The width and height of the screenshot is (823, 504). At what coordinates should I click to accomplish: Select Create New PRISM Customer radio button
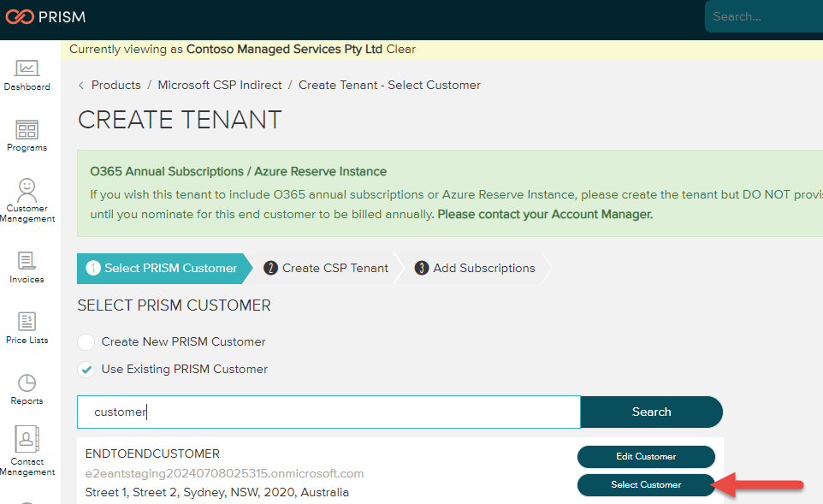click(86, 341)
